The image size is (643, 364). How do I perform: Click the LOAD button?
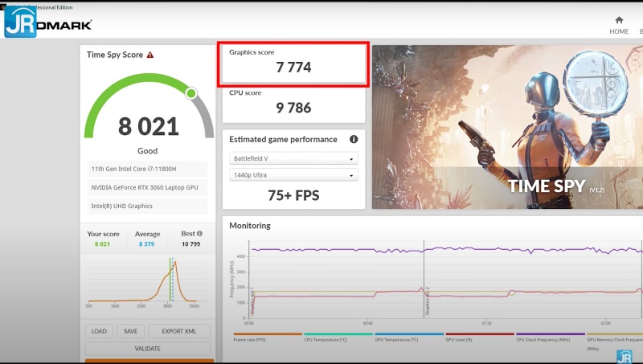pos(99,331)
